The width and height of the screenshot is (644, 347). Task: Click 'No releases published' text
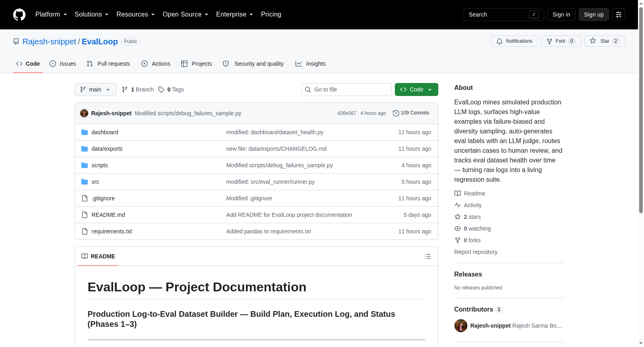tap(478, 288)
